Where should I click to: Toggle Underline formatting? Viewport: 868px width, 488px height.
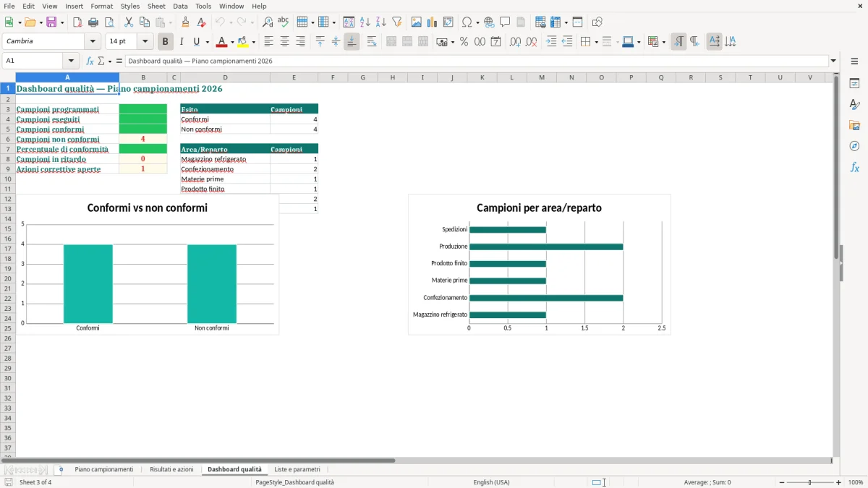pos(196,42)
